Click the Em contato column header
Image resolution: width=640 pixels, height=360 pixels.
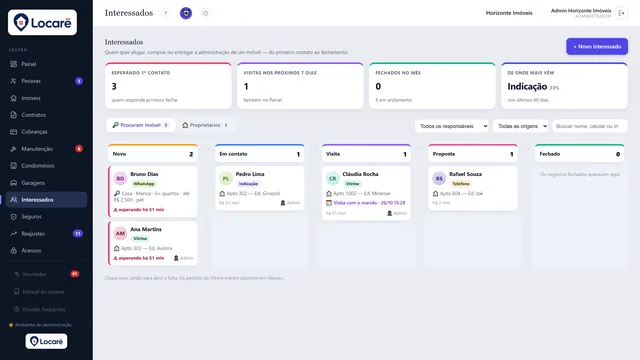pos(260,153)
